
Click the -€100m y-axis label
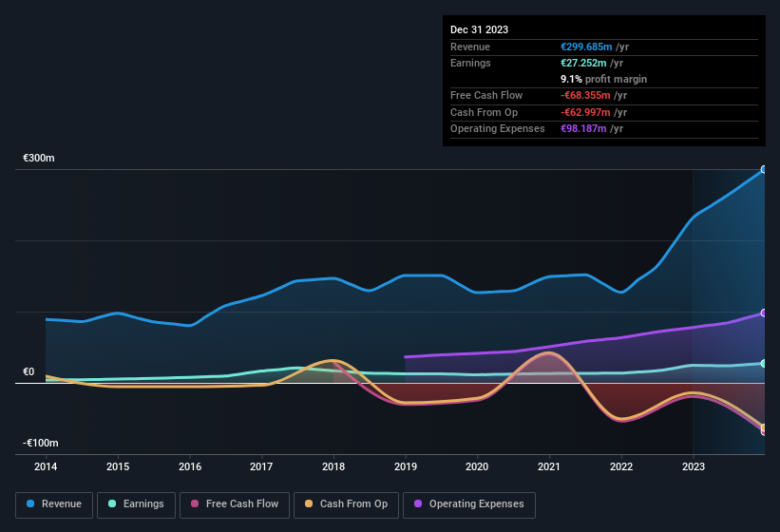(x=40, y=443)
